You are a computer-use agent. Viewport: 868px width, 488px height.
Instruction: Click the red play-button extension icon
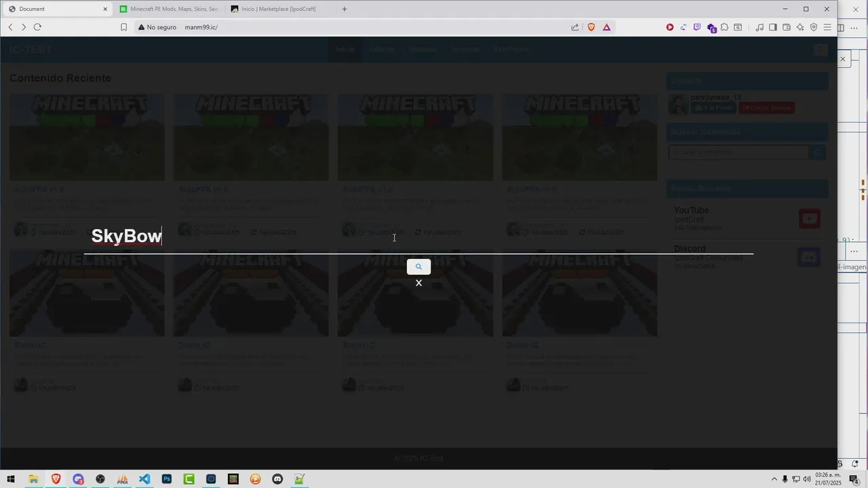pos(670,27)
